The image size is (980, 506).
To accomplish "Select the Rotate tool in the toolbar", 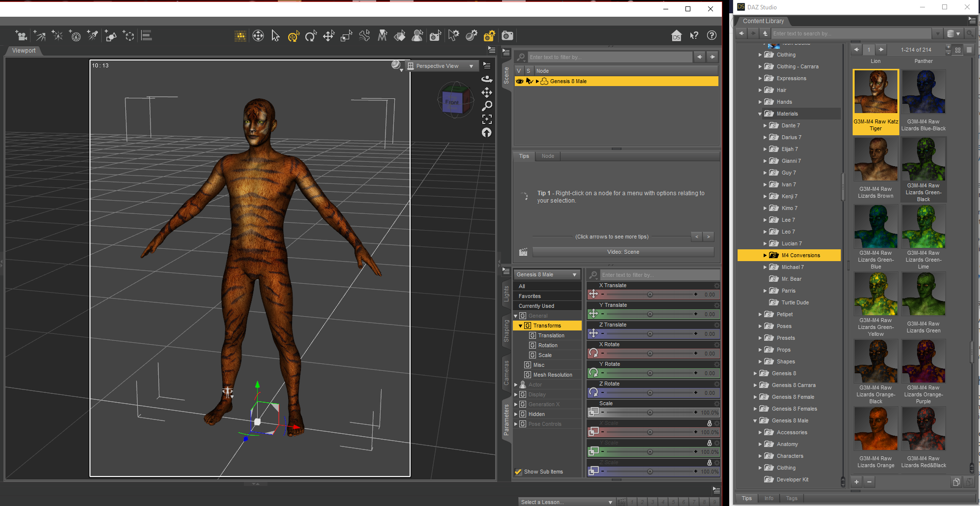I will tap(311, 36).
